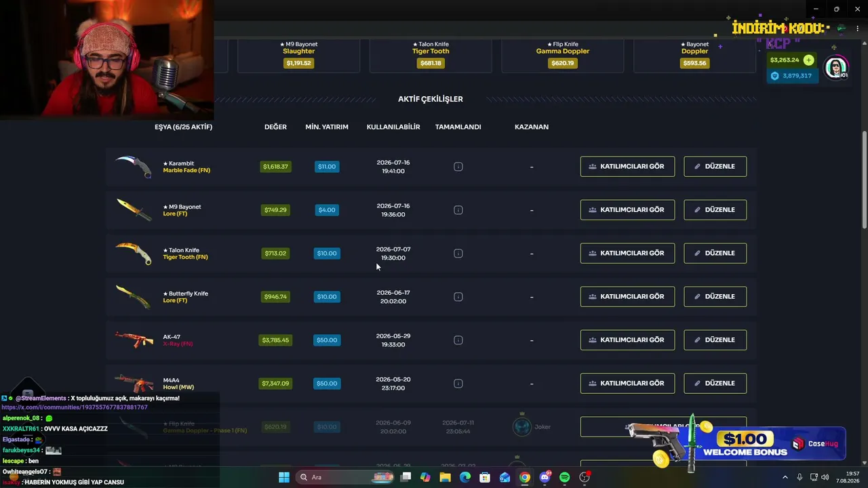The height and width of the screenshot is (488, 868).
Task: Show hidden system tray icons
Action: coord(785,477)
